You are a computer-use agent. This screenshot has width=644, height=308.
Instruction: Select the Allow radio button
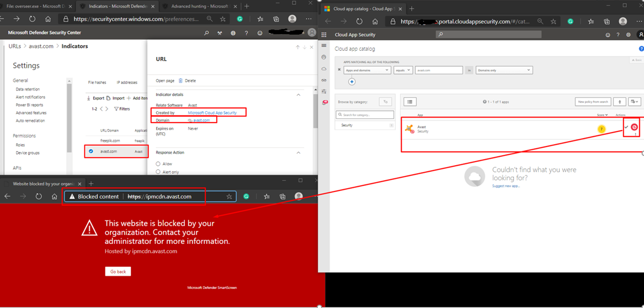[158, 164]
